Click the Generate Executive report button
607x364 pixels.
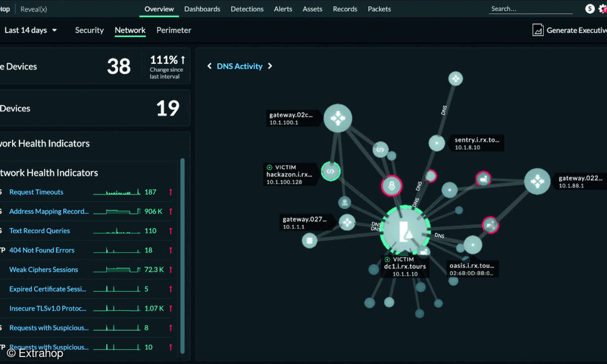570,30
